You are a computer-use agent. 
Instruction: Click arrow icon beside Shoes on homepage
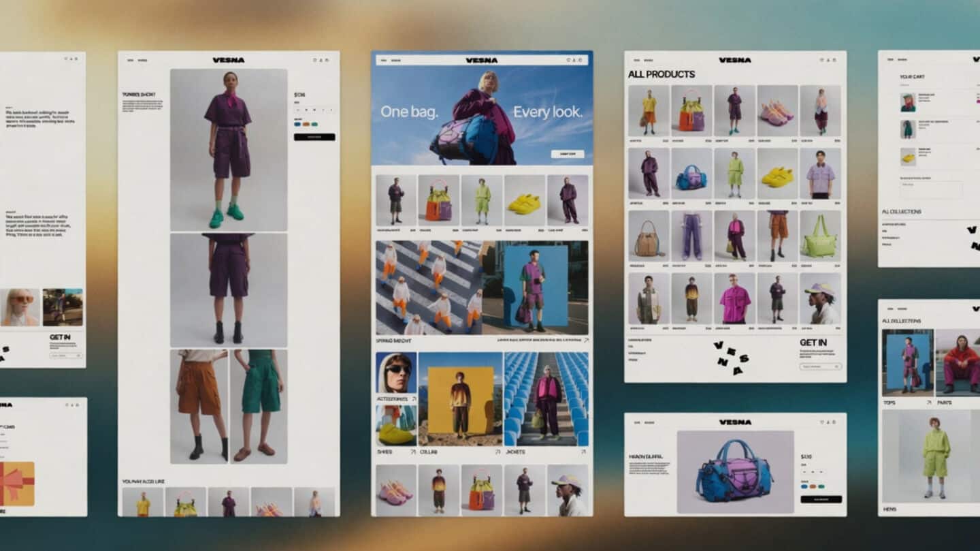tap(412, 452)
